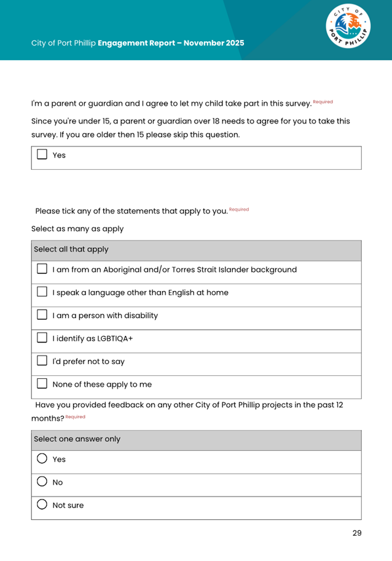This screenshot has width=392, height=561.
Task: Check the LGBTIQA+ identity checkbox
Action: click(x=42, y=338)
